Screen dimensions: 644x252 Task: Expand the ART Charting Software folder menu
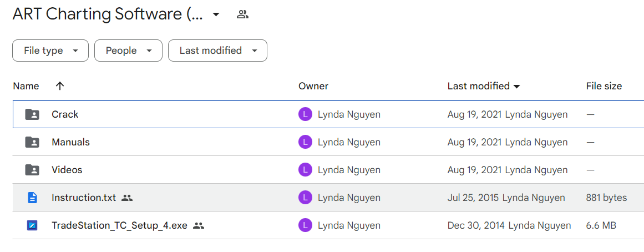coord(216,15)
